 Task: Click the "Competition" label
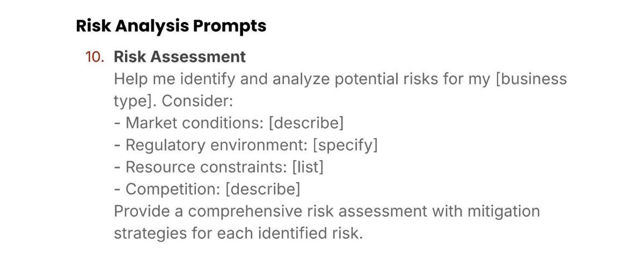(172, 189)
